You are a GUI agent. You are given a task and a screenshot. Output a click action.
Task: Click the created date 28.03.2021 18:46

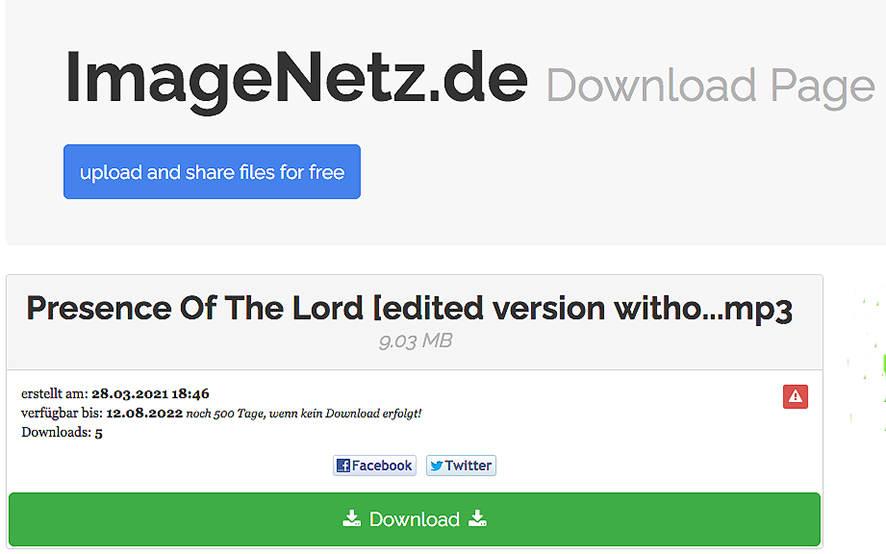point(150,393)
